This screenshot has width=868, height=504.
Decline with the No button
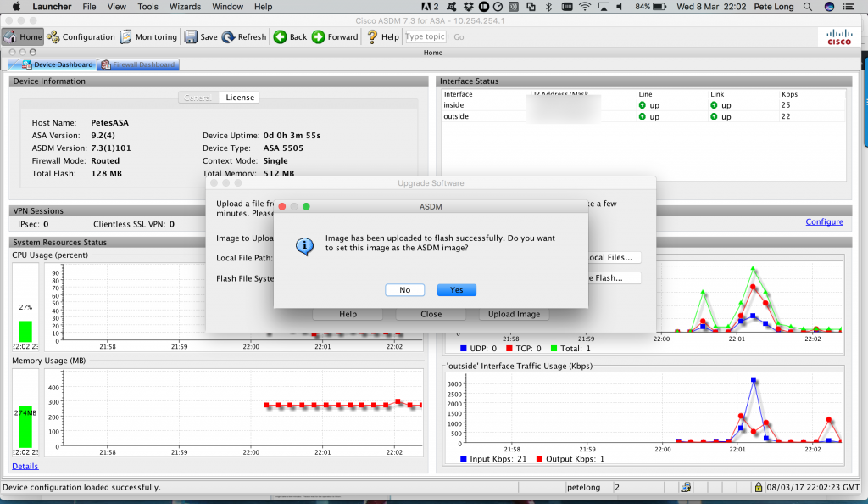[404, 289]
